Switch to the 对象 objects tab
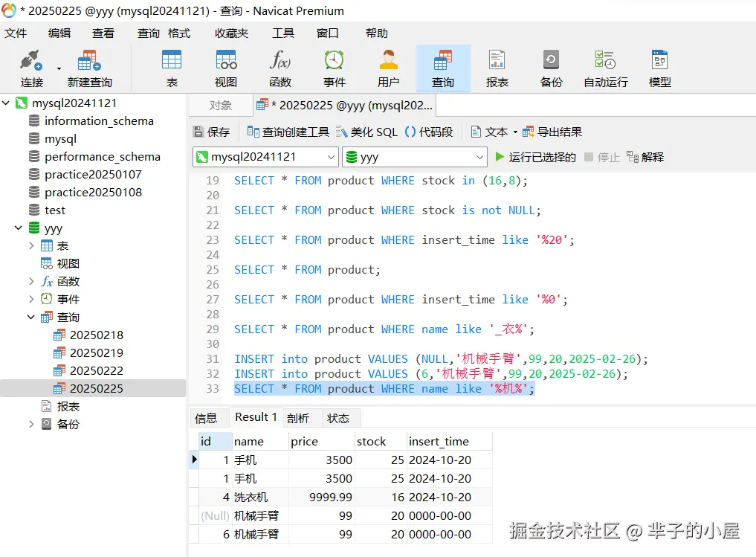This screenshot has height=557, width=756. 220,105
